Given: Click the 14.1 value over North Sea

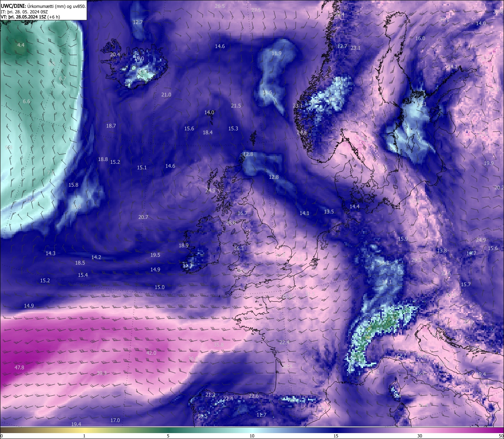Looking at the screenshot, I should [x=304, y=213].
